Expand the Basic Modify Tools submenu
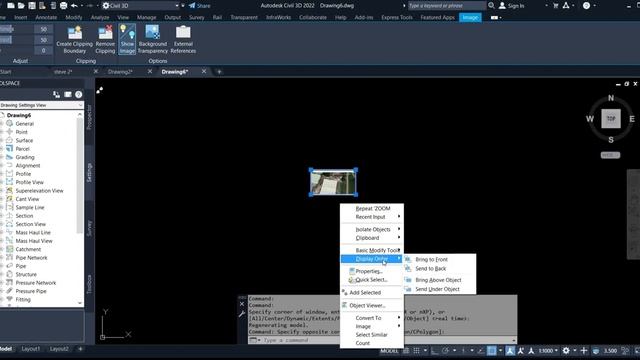 (372, 250)
